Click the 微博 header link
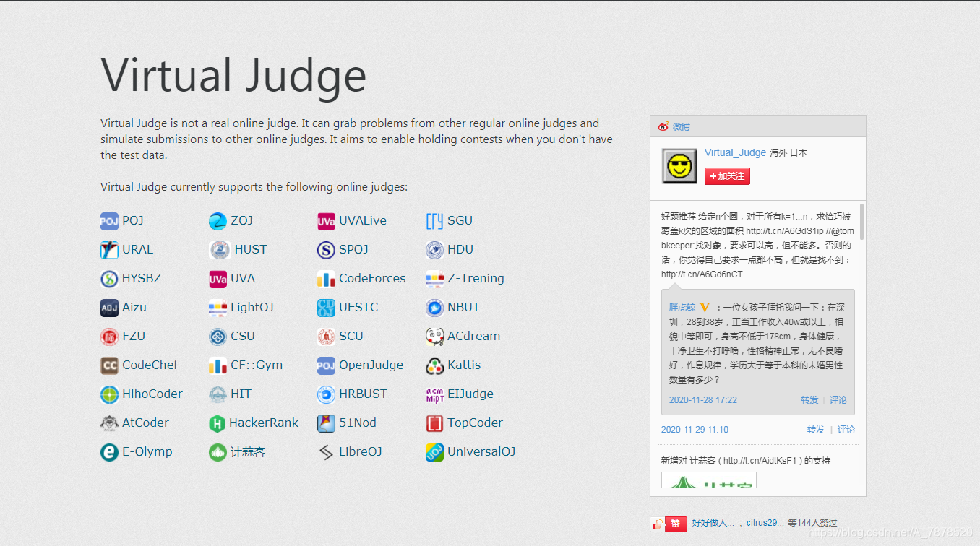980x546 pixels. tap(682, 126)
